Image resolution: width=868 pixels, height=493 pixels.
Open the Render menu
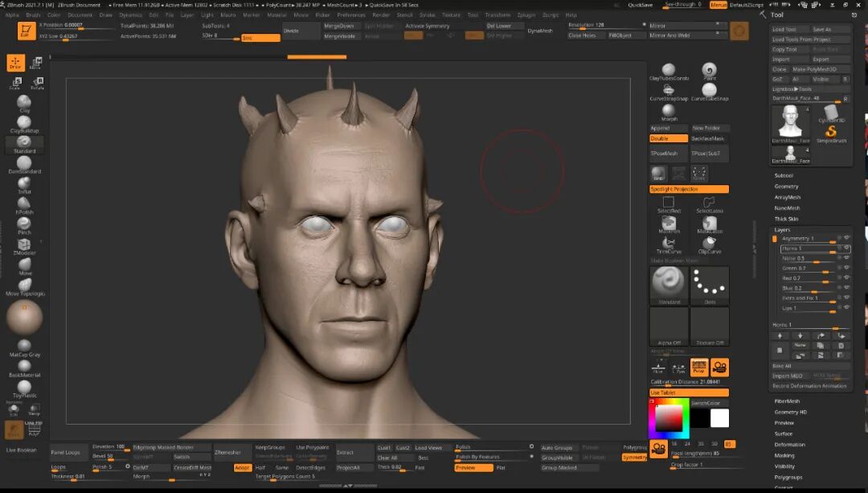tap(381, 15)
